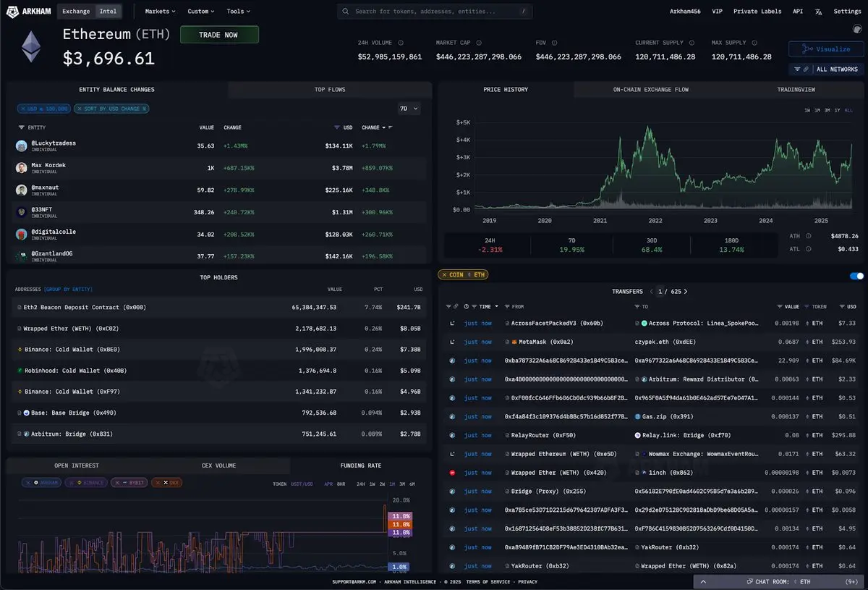The image size is (868, 590).
Task: Click the chain icon on the AcrossFacetPackedV3 row
Action: tap(452, 323)
